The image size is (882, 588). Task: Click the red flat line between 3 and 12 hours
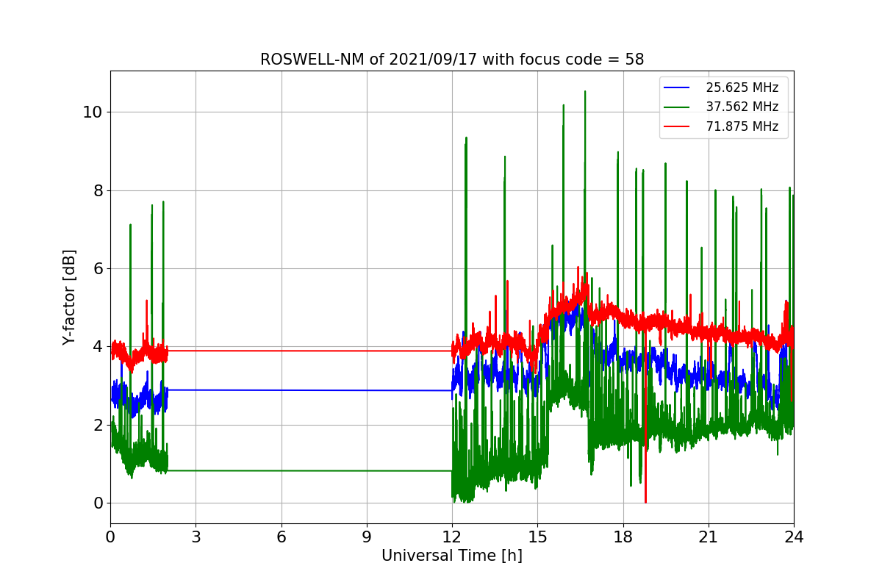coord(309,351)
